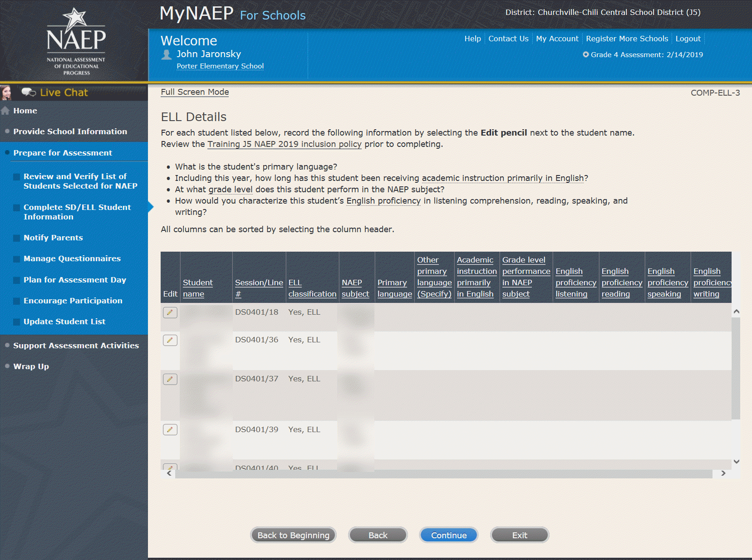752x560 pixels.
Task: Sort table by ELL classification column
Action: pos(313,288)
